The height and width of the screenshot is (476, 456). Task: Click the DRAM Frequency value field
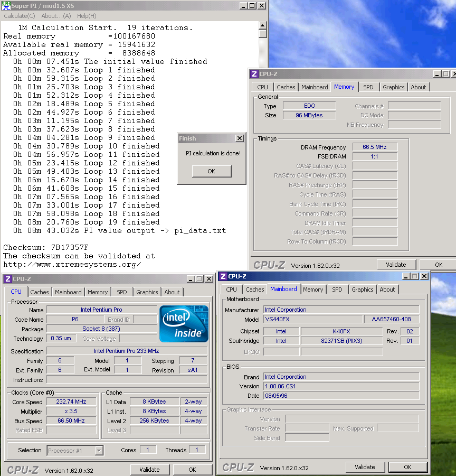coord(375,147)
